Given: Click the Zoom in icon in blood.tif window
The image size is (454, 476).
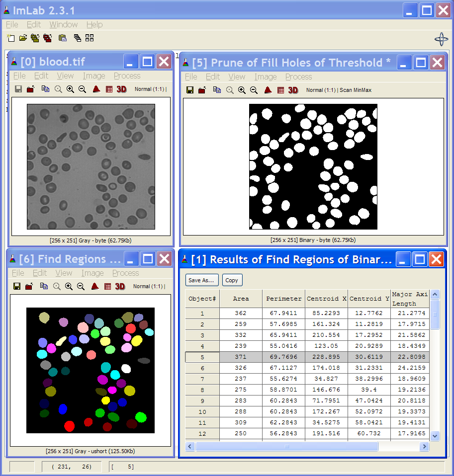Looking at the screenshot, I should pyautogui.click(x=70, y=89).
